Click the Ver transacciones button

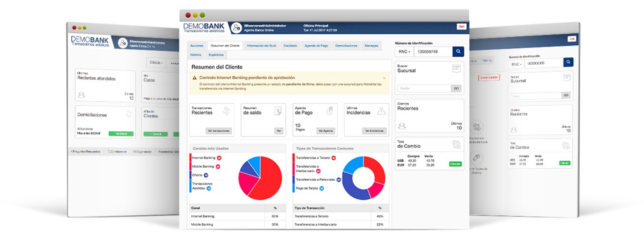click(x=219, y=131)
